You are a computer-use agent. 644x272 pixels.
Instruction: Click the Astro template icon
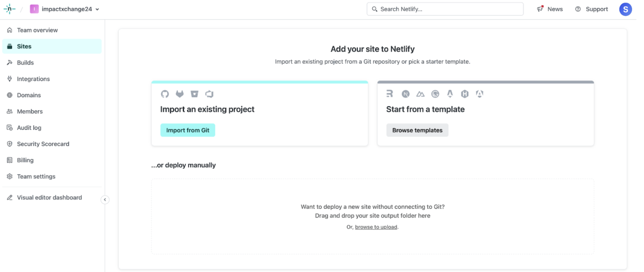(x=450, y=94)
